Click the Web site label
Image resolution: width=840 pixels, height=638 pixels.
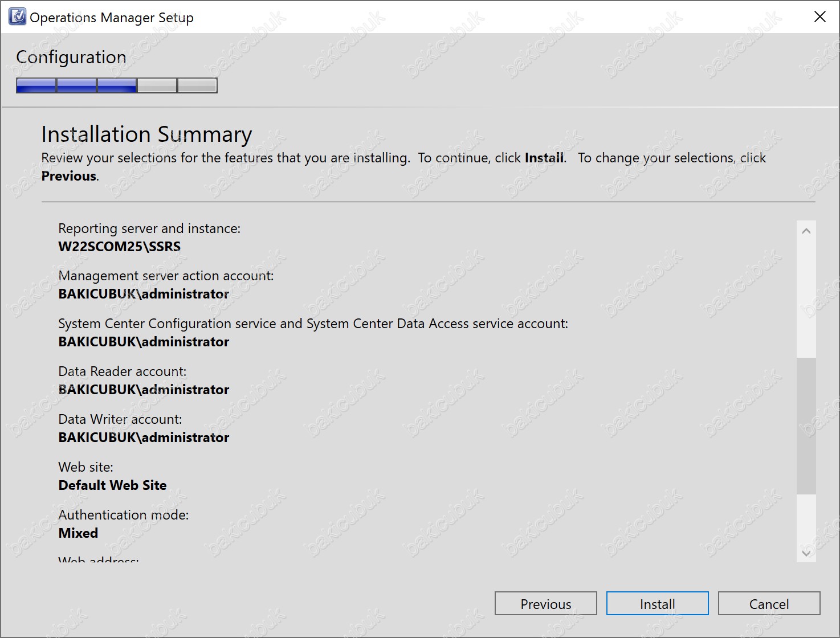[85, 467]
